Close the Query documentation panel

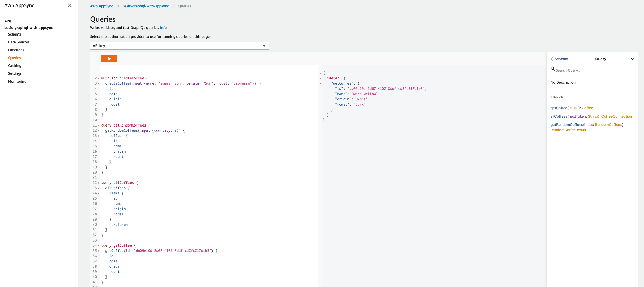point(632,59)
